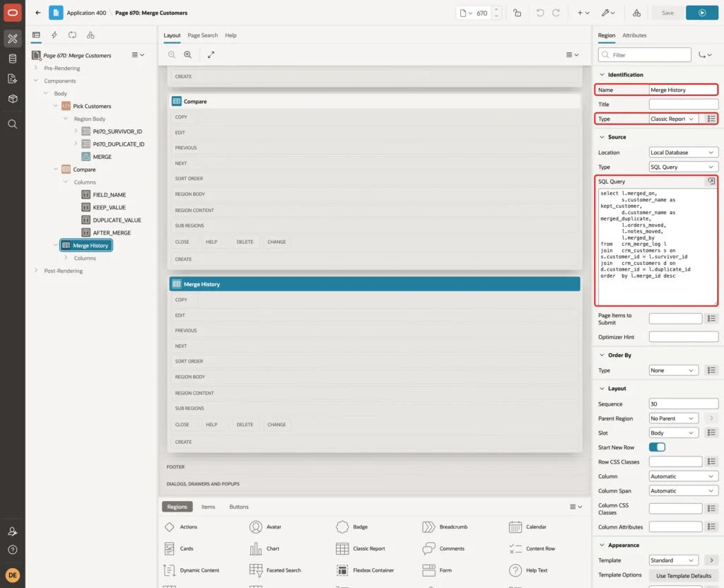Run the page with play button
This screenshot has height=588, width=724.
point(702,13)
